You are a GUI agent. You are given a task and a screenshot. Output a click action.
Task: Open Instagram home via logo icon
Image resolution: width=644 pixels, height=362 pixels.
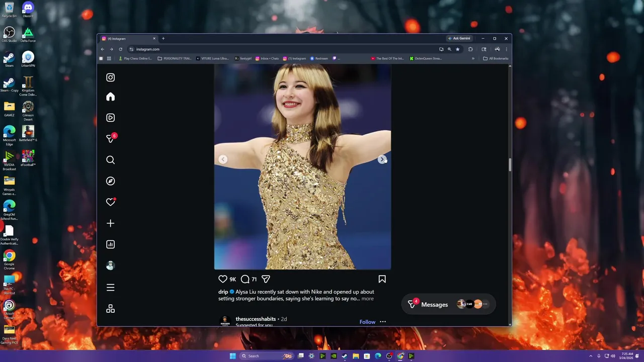click(111, 77)
